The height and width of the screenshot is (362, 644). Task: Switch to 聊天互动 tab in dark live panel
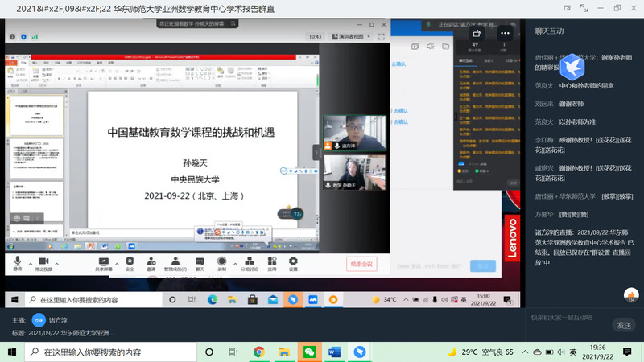(465, 60)
